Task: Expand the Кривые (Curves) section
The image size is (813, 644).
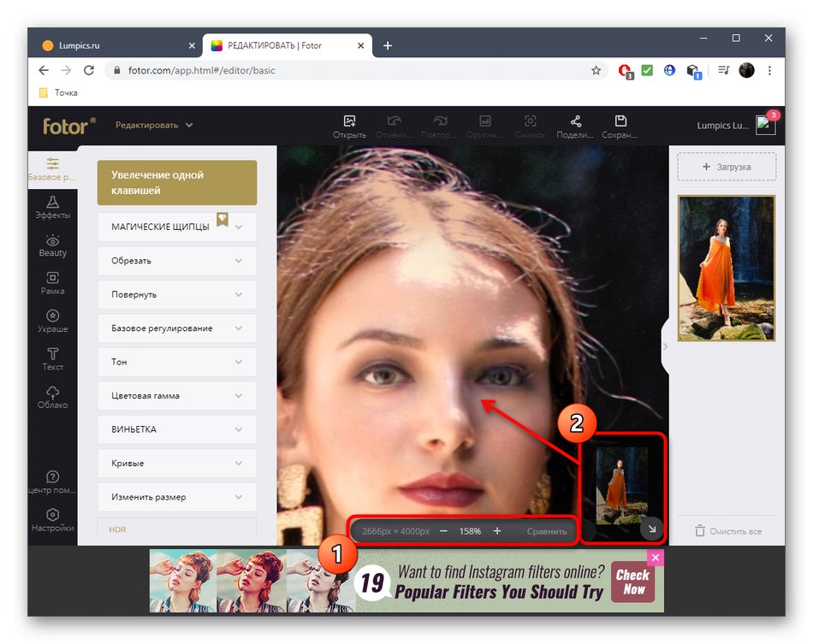Action: (x=177, y=464)
